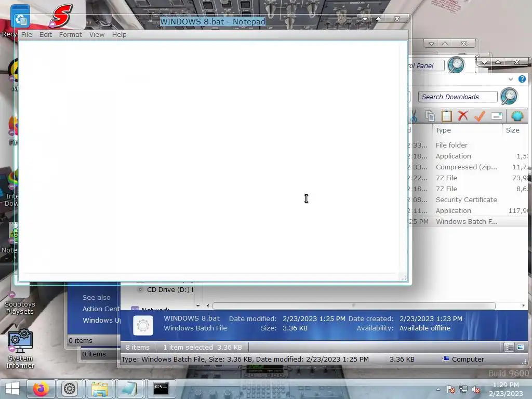Click the muted volume tray icon

476,390
